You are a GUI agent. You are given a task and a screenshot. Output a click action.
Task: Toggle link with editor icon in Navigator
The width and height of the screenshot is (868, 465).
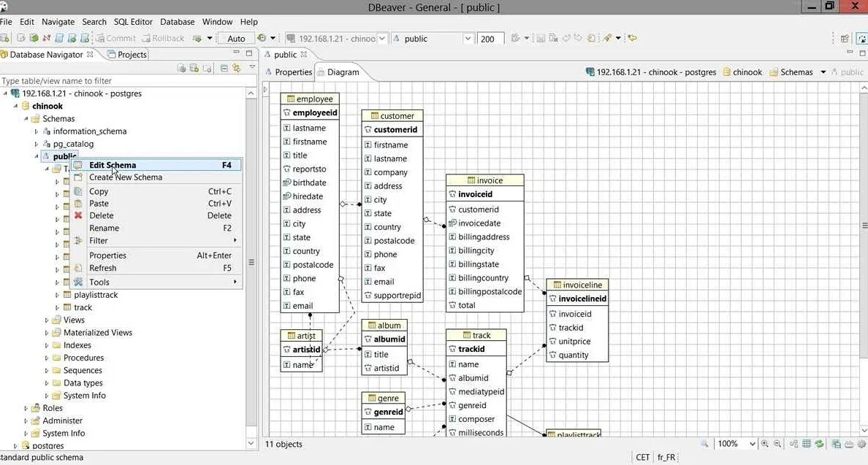point(237,68)
